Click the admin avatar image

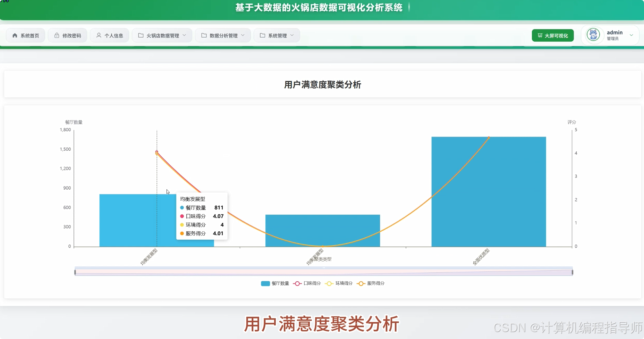click(593, 35)
